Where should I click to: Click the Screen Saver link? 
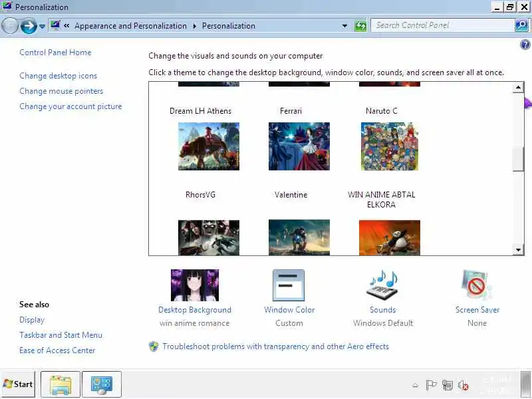click(477, 310)
